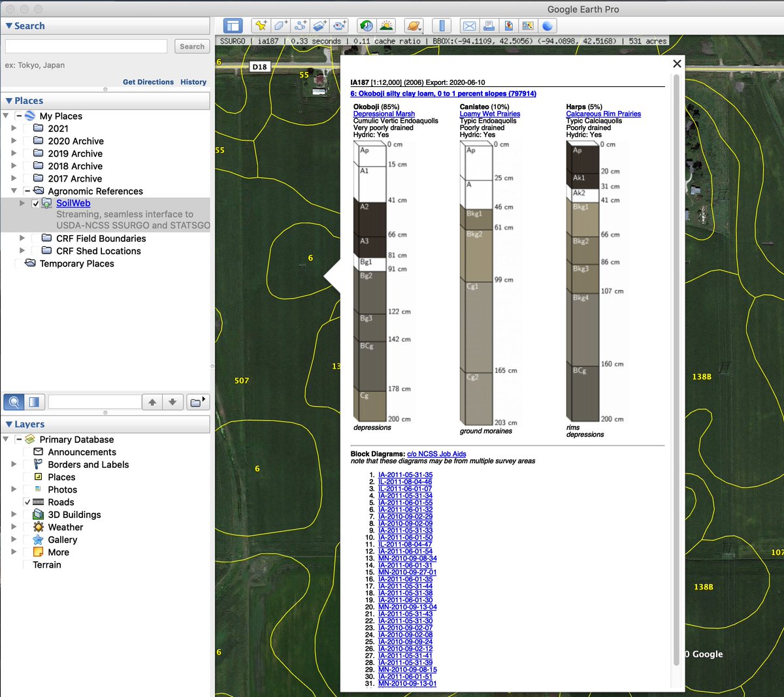Viewport: 784px width, 697px height.
Task: Uncheck the Roads layer checkbox
Action: tap(27, 502)
